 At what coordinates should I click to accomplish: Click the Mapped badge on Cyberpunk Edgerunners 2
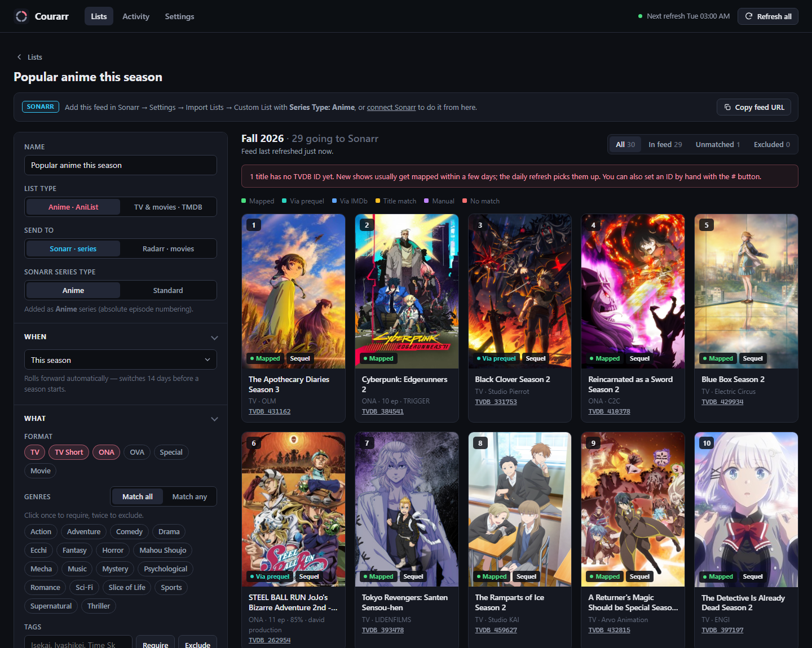[378, 358]
